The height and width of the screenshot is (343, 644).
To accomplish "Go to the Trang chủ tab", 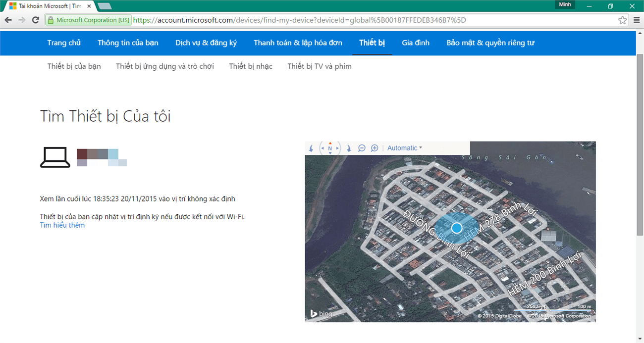I will point(64,43).
